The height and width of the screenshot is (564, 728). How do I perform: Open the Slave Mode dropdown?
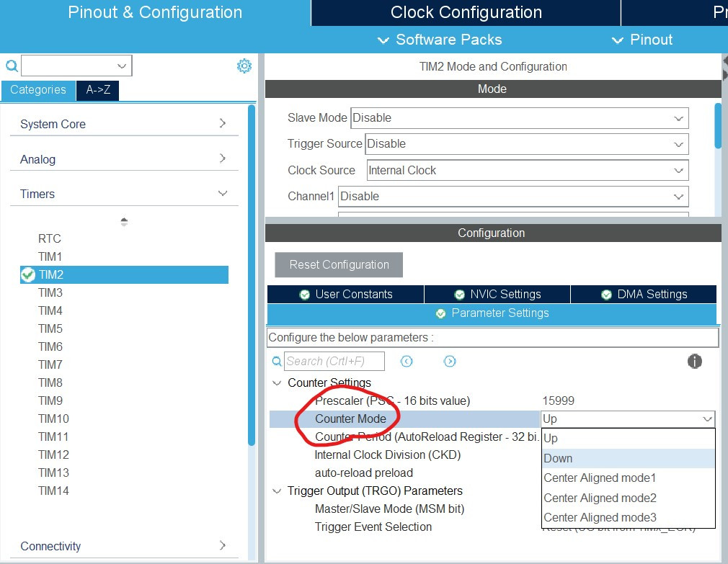pos(520,118)
